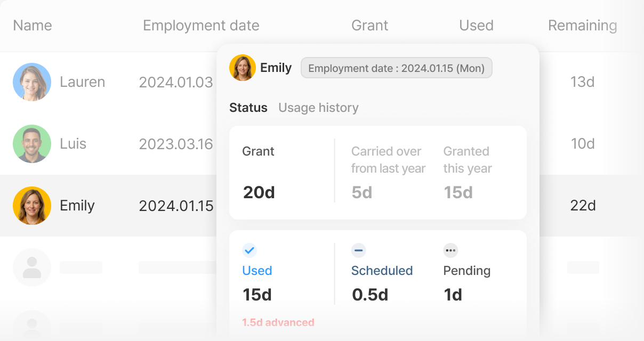Click the Used column header

(x=476, y=25)
